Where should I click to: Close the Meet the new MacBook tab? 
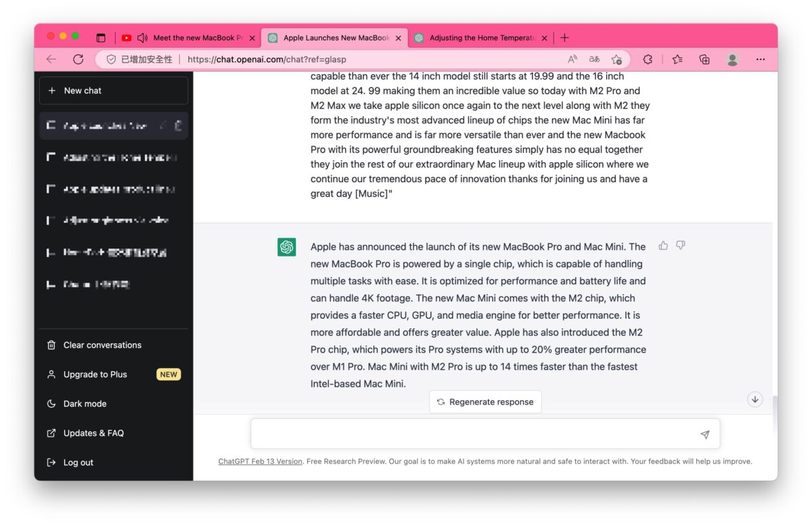point(252,38)
